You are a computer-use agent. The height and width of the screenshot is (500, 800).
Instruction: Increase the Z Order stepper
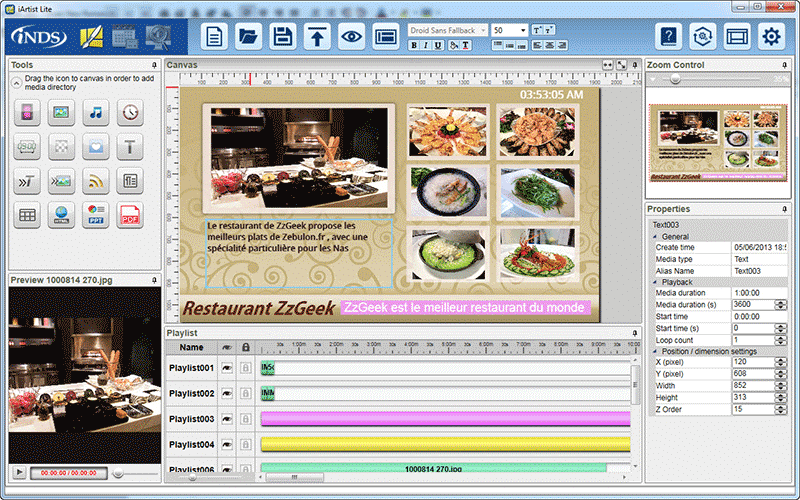[780, 407]
